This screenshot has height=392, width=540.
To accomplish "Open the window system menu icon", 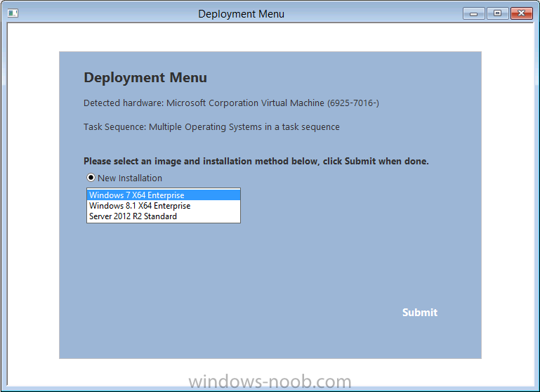I will (13, 13).
